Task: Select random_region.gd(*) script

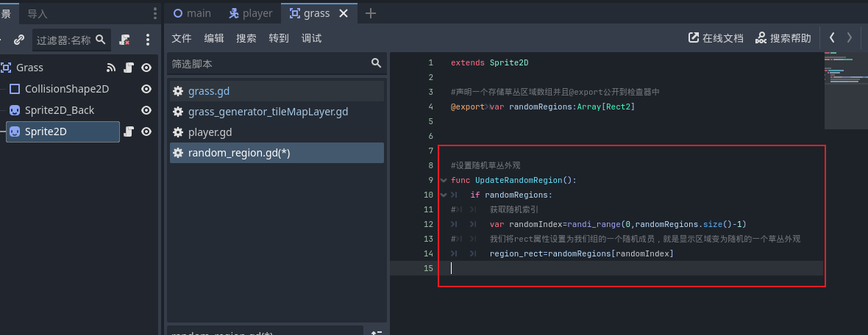Action: (277, 153)
